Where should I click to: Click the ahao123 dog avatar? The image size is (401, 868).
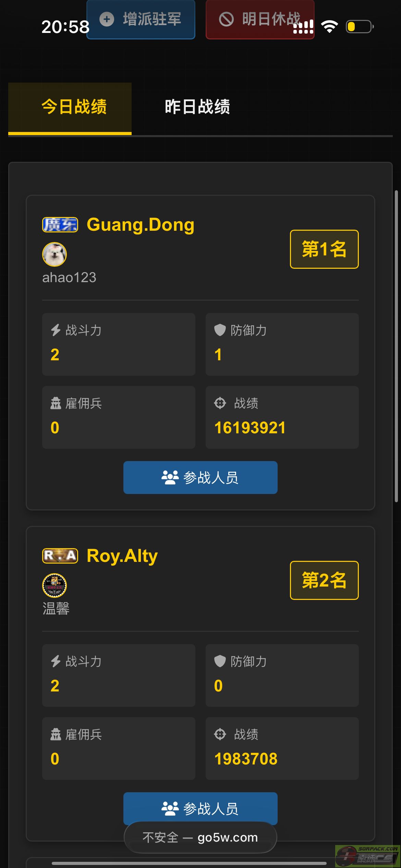[x=54, y=254]
